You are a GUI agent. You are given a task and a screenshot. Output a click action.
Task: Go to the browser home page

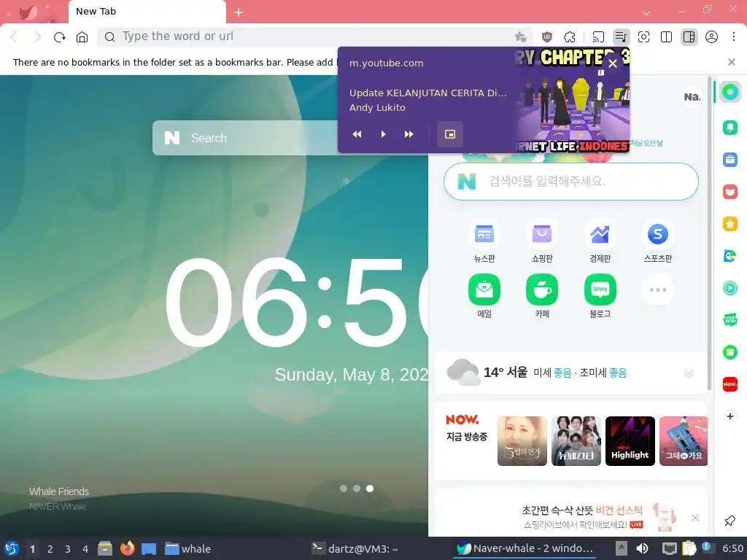(82, 36)
